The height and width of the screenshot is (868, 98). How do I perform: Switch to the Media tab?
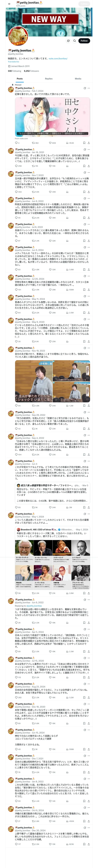78,79
